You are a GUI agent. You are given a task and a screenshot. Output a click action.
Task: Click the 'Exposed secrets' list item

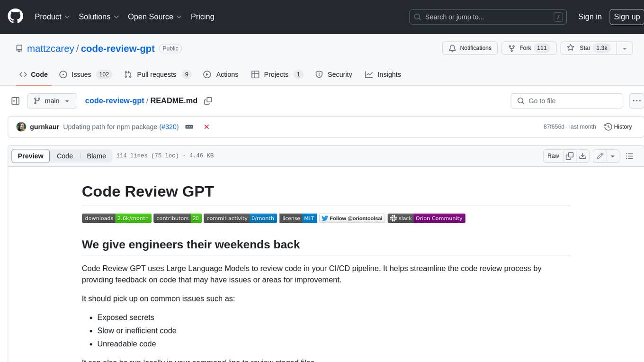click(125, 317)
